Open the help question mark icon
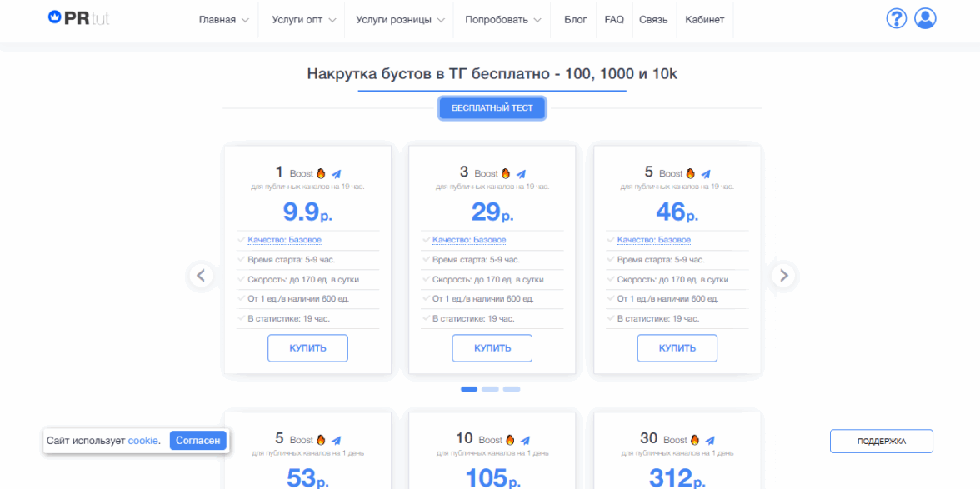980x489 pixels. [x=896, y=18]
